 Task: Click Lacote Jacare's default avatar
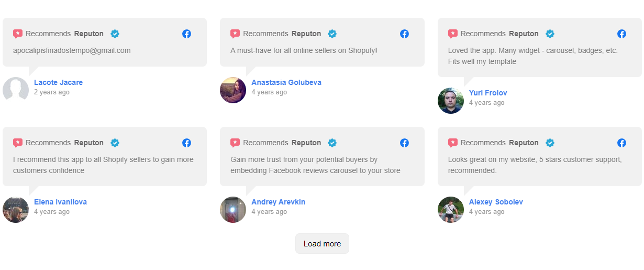[x=16, y=90]
